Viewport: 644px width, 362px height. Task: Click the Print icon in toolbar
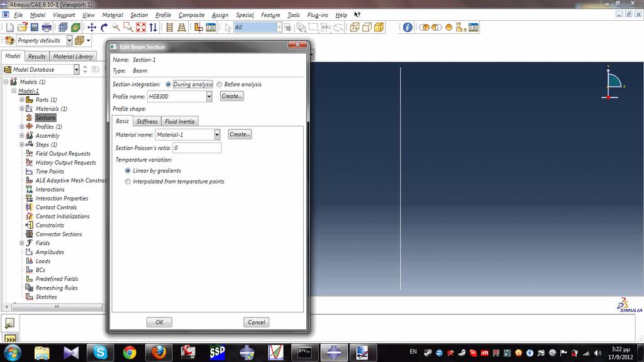point(47,28)
